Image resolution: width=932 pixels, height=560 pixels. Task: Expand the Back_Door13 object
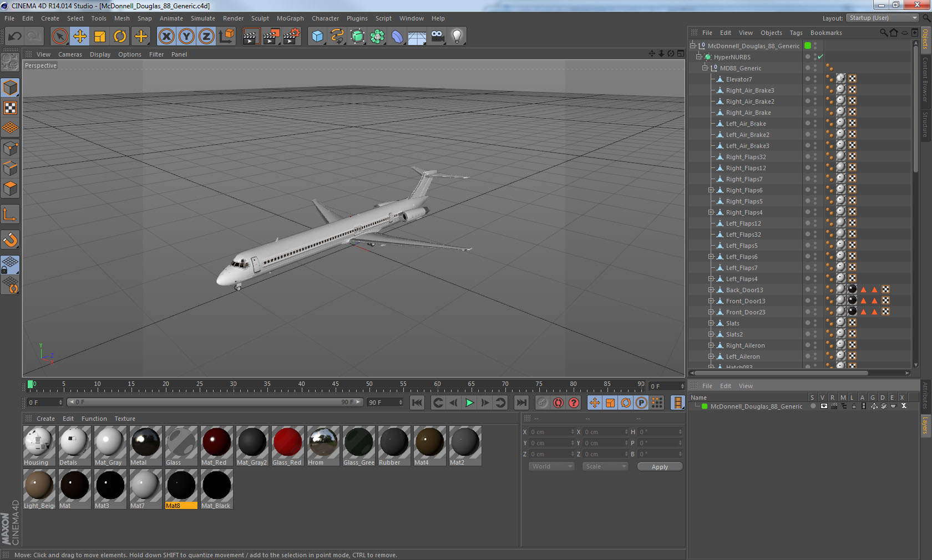711,290
